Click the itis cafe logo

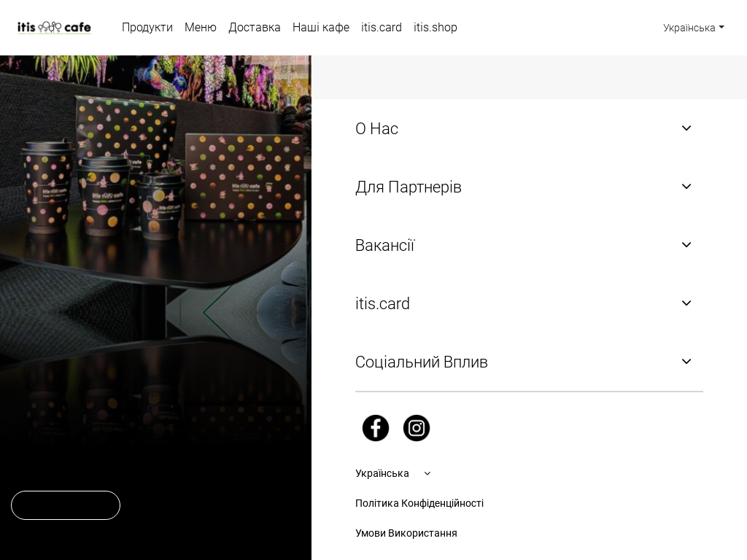coord(54,28)
